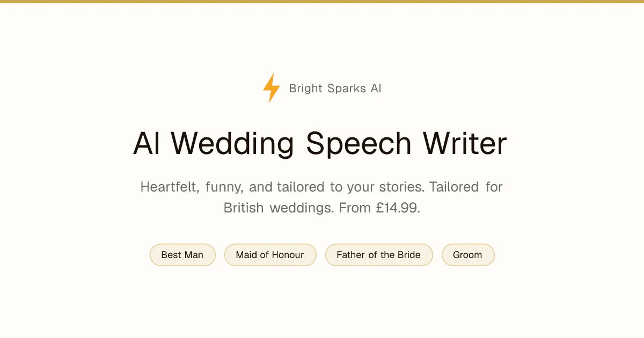Viewport: 644px width, 338px height.
Task: Switch to the "Father of the Bride" tab
Action: [x=379, y=255]
